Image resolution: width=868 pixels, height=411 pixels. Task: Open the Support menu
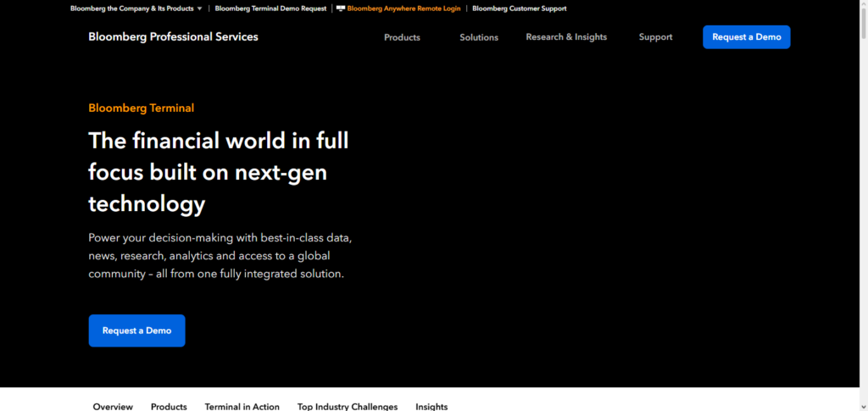pos(655,37)
